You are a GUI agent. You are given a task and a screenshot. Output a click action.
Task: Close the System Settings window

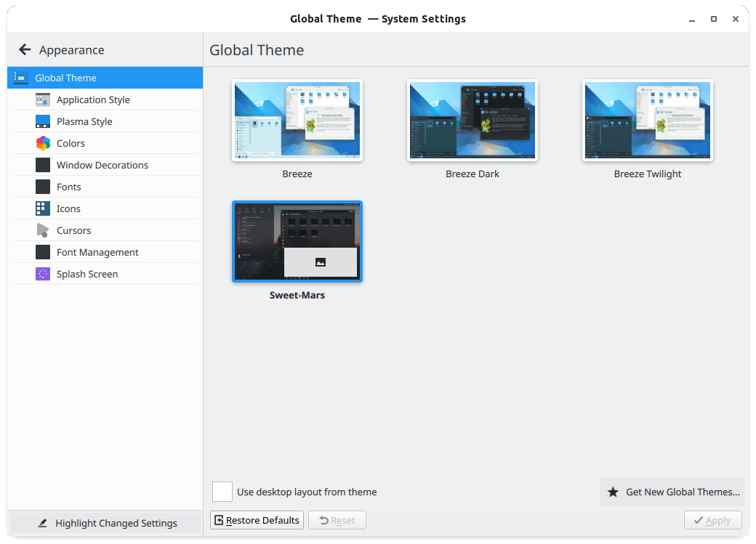pos(735,20)
